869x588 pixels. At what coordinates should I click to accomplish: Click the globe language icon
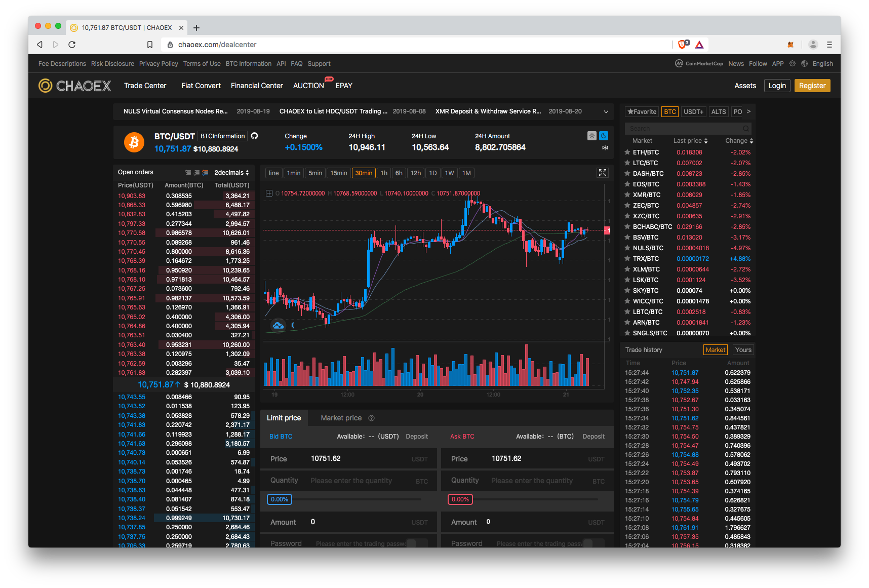pyautogui.click(x=804, y=63)
